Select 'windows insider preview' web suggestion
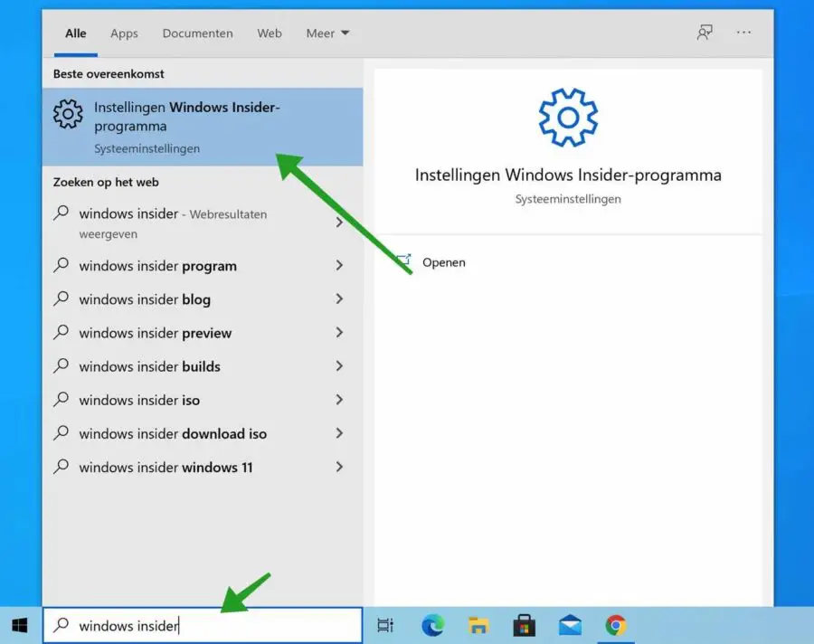Viewport: 814px width, 644px height. 203,333
